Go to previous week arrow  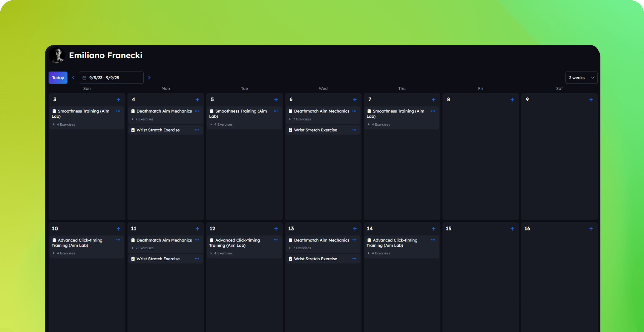click(x=73, y=78)
